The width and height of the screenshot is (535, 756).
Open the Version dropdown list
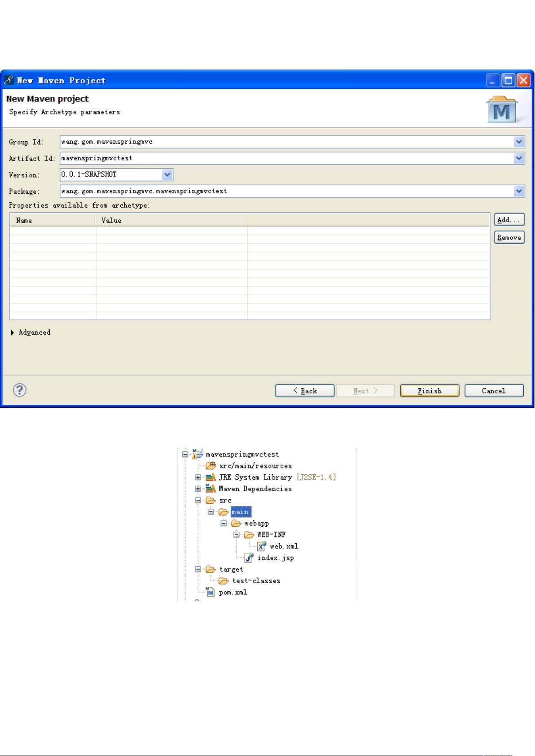click(167, 175)
